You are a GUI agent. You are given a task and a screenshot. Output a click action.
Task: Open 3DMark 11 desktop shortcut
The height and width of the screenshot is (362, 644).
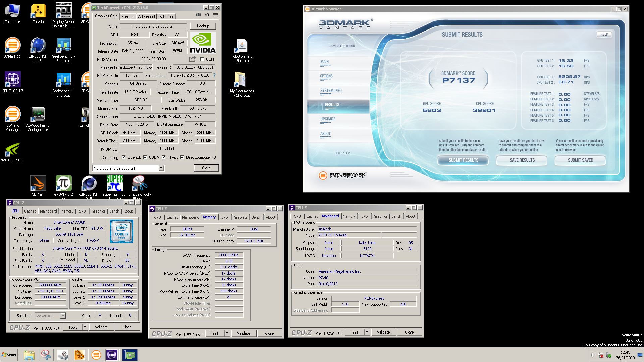(12, 48)
